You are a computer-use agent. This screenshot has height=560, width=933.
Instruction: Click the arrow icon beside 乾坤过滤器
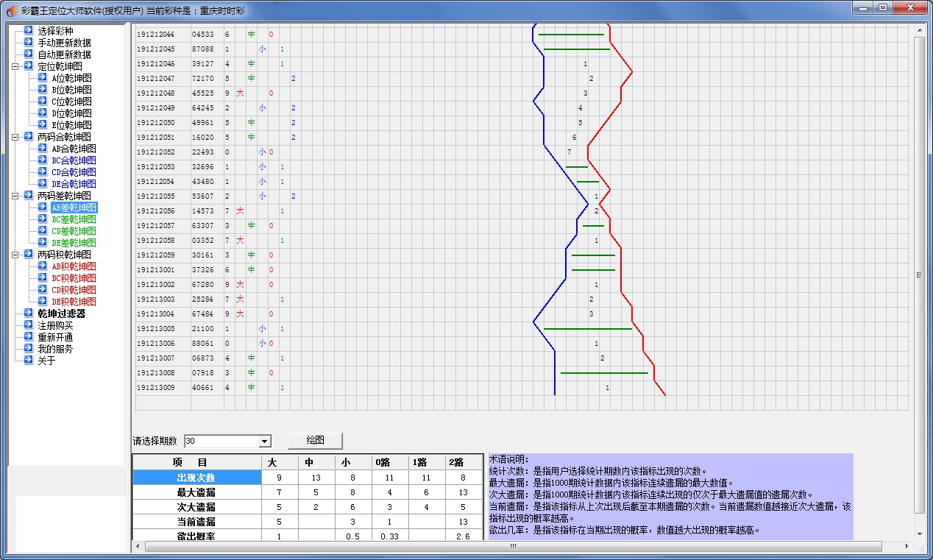pyautogui.click(x=28, y=313)
